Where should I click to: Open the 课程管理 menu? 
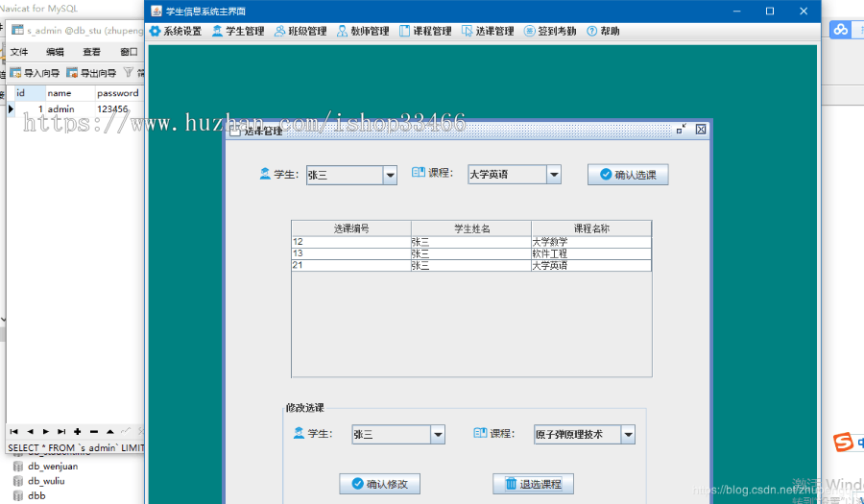pyautogui.click(x=425, y=31)
